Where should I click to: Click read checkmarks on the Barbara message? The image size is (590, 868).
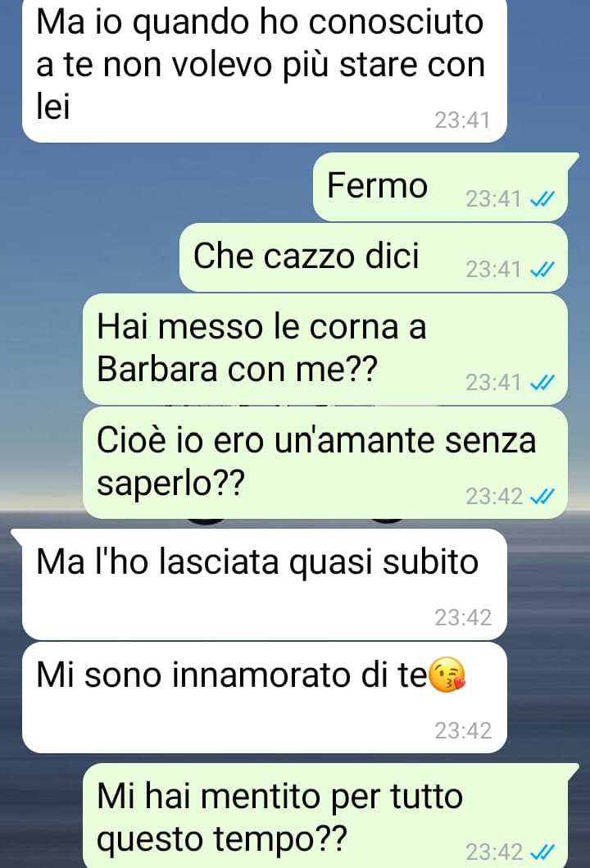[x=542, y=383]
